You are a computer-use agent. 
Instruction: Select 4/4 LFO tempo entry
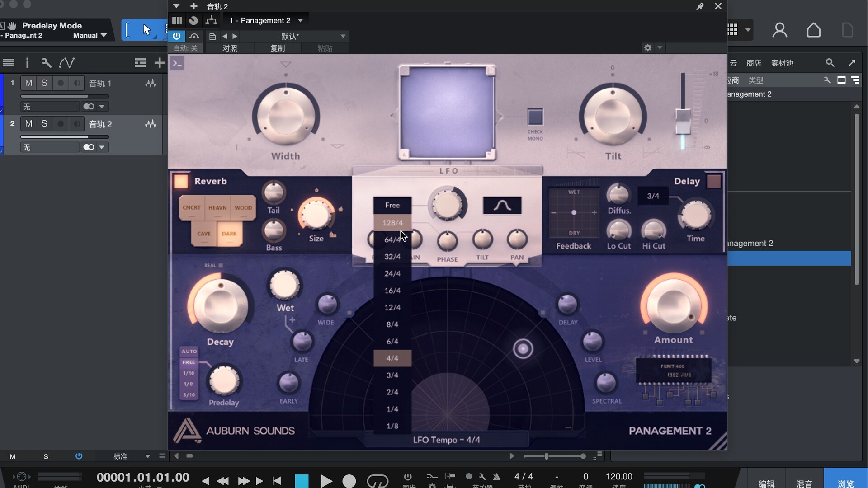pos(392,358)
